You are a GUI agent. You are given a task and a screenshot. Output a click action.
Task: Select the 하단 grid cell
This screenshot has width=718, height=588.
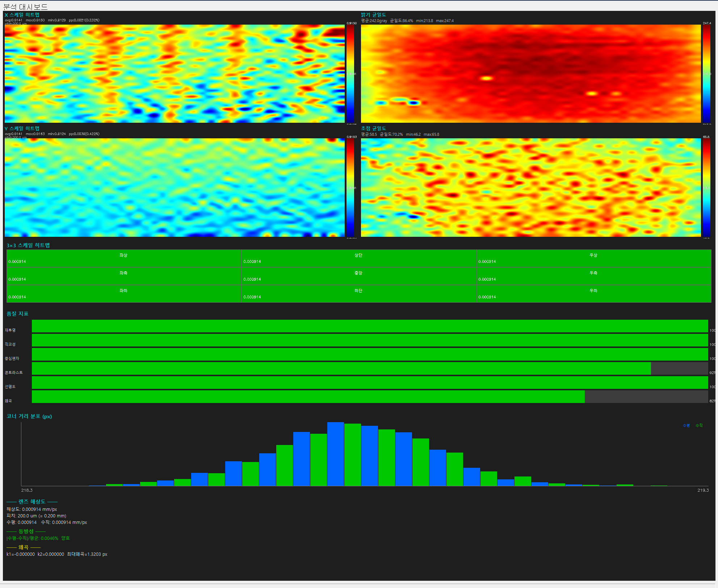pyautogui.click(x=359, y=294)
